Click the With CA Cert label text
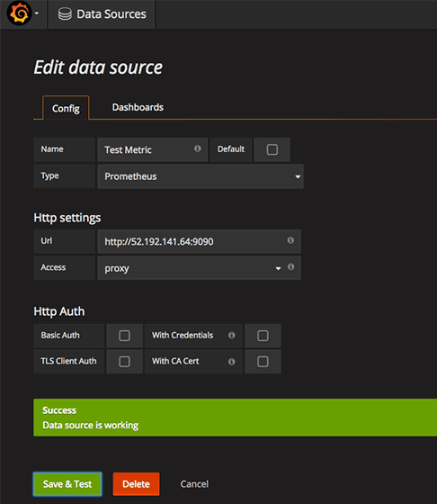The image size is (437, 504). pos(175,361)
